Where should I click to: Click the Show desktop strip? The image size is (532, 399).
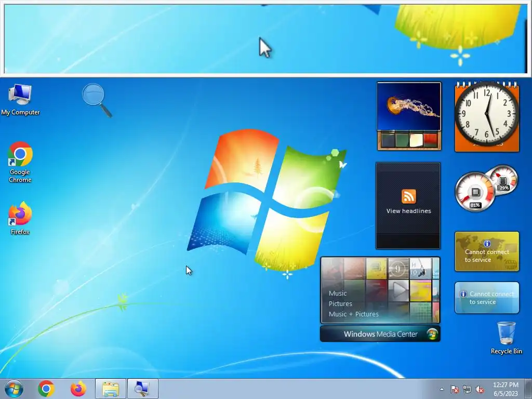click(x=529, y=389)
